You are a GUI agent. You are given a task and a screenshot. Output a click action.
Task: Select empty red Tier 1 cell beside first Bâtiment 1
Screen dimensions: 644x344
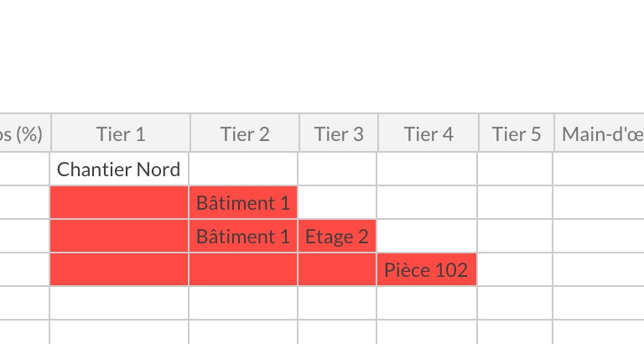pos(119,202)
